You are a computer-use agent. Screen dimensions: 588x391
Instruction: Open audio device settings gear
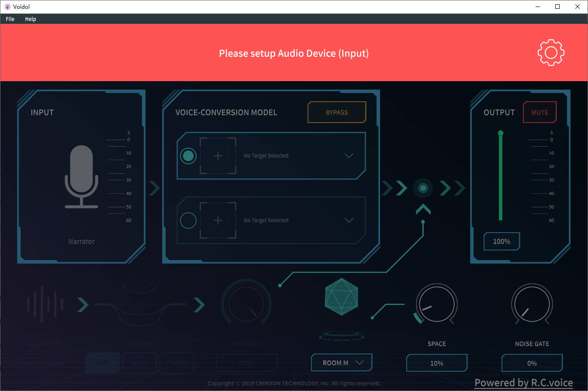551,53
